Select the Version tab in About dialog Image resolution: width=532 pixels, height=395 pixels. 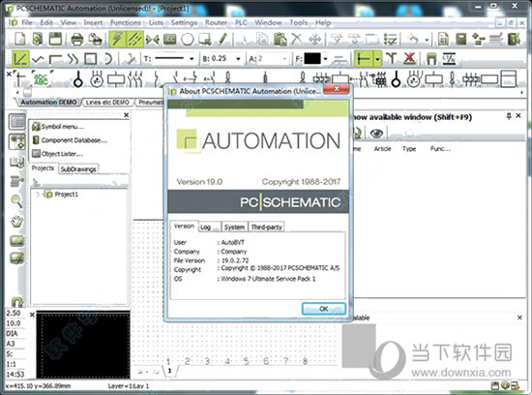(184, 227)
